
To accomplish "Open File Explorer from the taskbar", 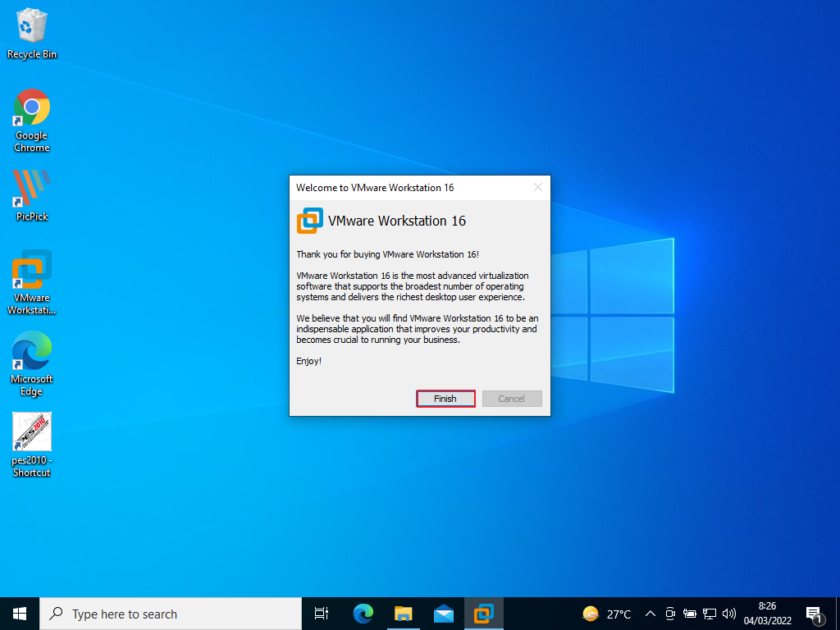I will [x=403, y=613].
